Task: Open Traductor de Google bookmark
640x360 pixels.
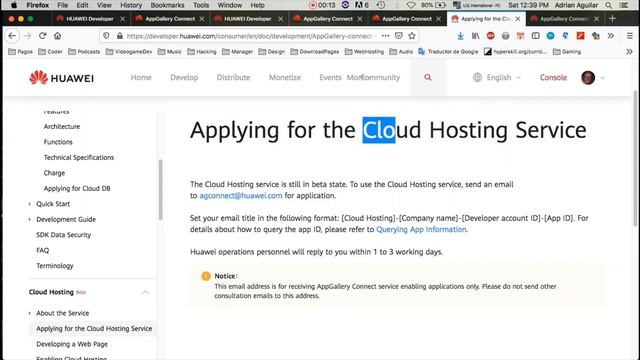Action: click(448, 52)
